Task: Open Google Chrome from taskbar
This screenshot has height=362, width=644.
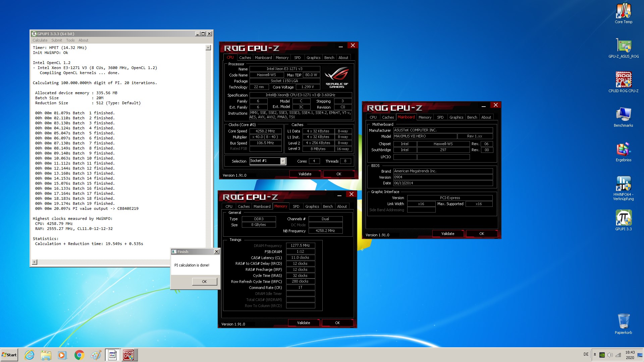Action: tap(79, 355)
